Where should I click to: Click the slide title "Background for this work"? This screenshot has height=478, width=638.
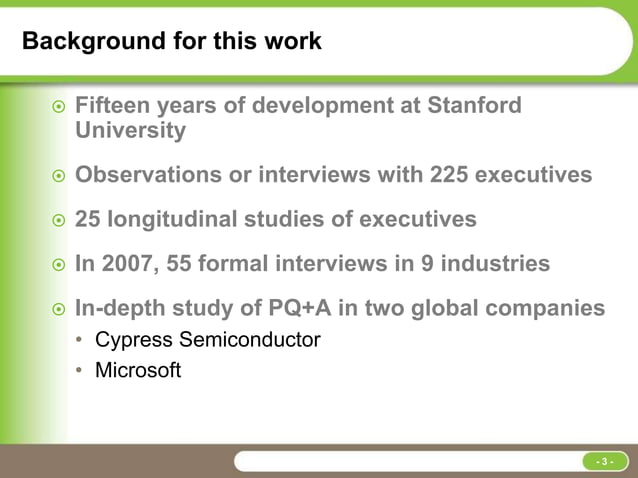tap(171, 42)
